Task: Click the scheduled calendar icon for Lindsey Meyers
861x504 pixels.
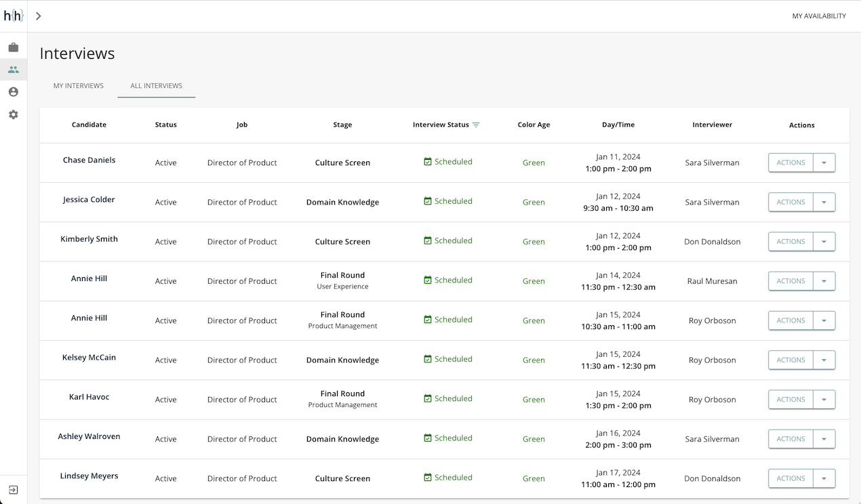Action: (428, 478)
